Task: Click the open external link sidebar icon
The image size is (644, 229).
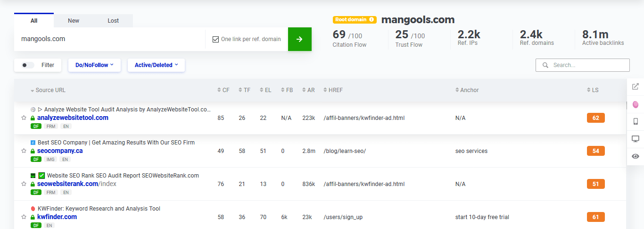Action: pos(636,86)
